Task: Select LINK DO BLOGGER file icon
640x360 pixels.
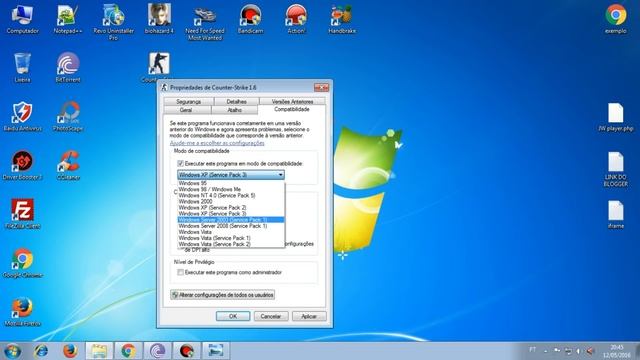Action: tap(616, 169)
